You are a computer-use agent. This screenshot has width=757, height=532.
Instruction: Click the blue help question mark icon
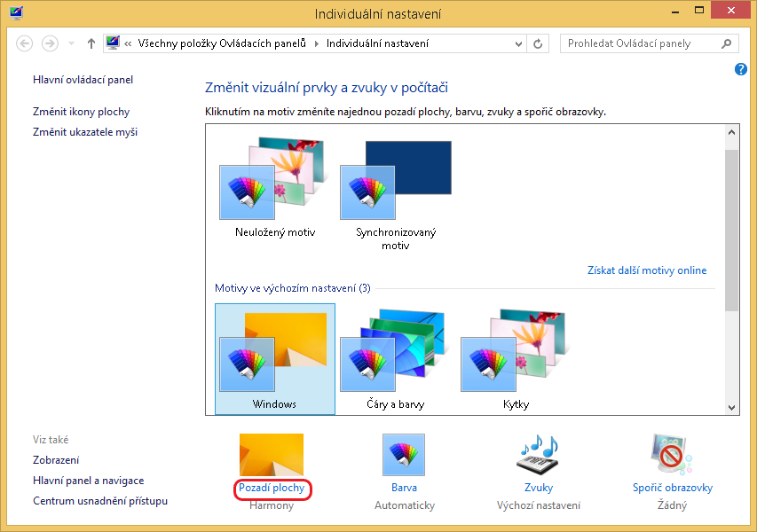[741, 69]
